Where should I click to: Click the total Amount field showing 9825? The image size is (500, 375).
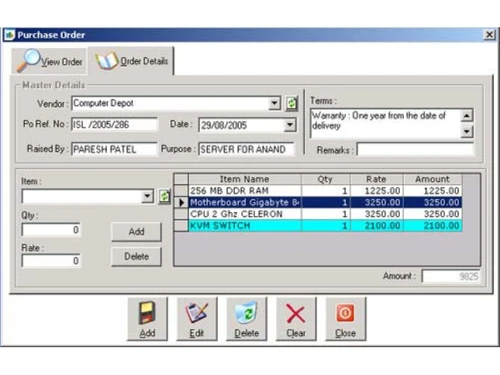[451, 276]
